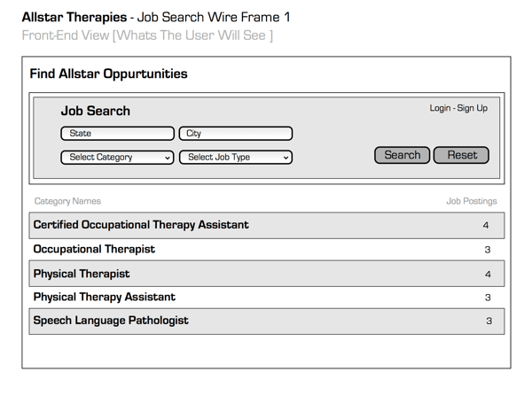This screenshot has height=395, width=532.
Task: Open Speech Language Pathologist listings
Action: (111, 321)
